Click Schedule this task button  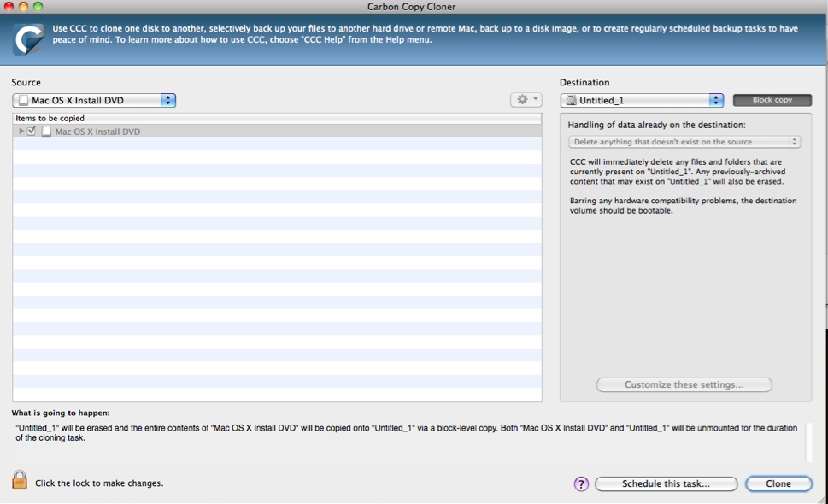tap(666, 484)
